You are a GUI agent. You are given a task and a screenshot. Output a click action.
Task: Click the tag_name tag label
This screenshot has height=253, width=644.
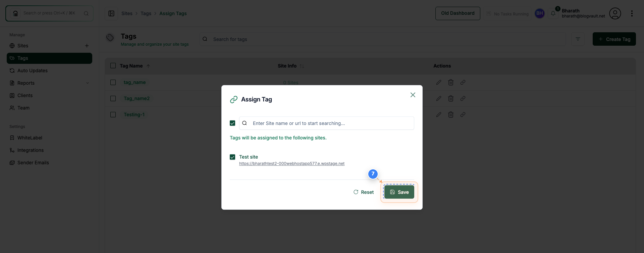pyautogui.click(x=135, y=82)
